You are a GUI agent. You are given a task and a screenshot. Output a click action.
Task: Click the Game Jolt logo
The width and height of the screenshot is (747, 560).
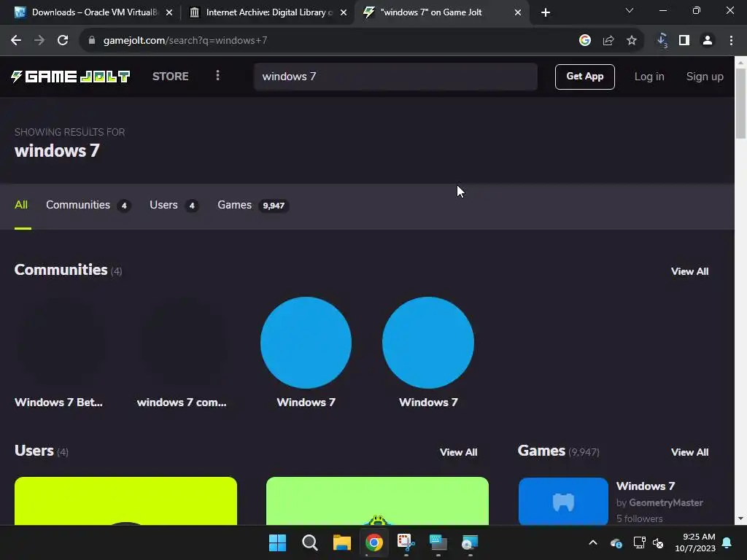(x=71, y=76)
